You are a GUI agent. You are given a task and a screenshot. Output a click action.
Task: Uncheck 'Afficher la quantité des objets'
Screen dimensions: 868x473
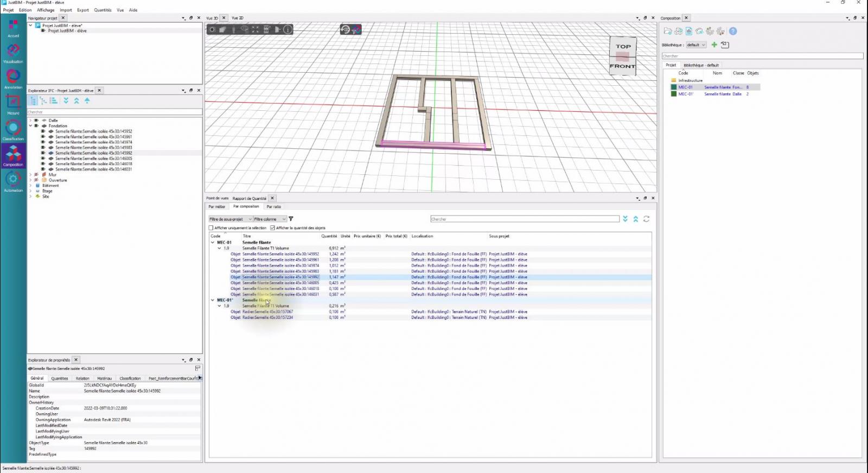272,228
